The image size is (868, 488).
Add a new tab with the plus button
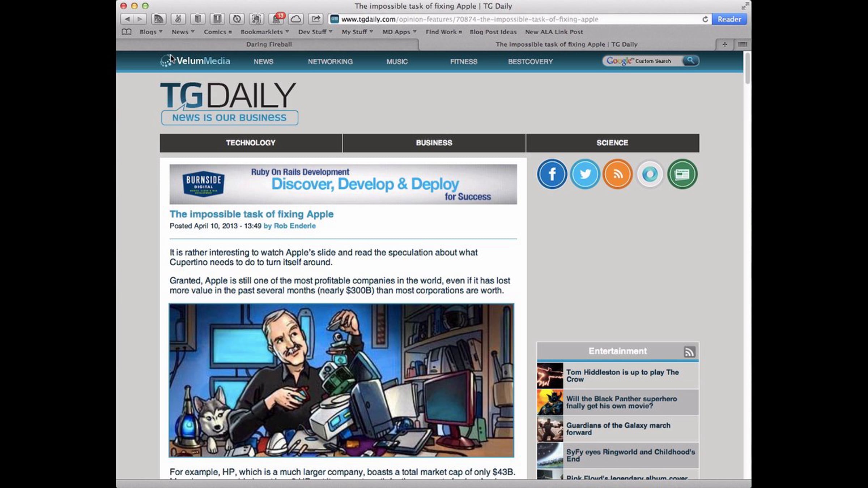tap(724, 44)
